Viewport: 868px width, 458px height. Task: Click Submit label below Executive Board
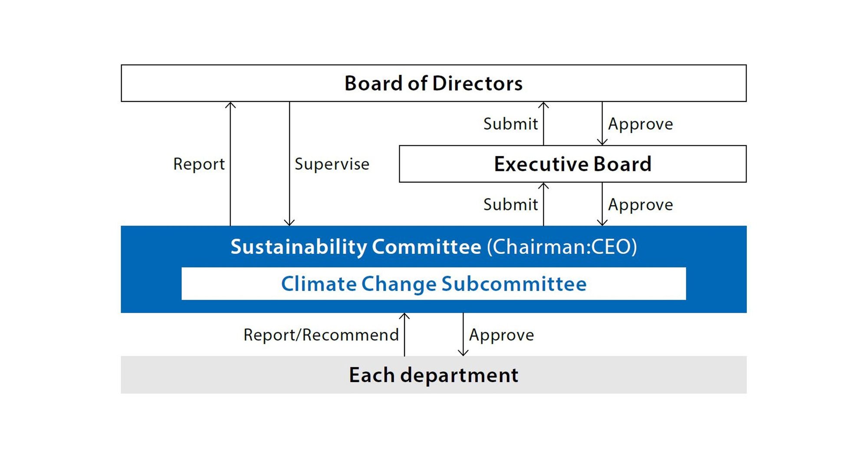pyautogui.click(x=510, y=204)
